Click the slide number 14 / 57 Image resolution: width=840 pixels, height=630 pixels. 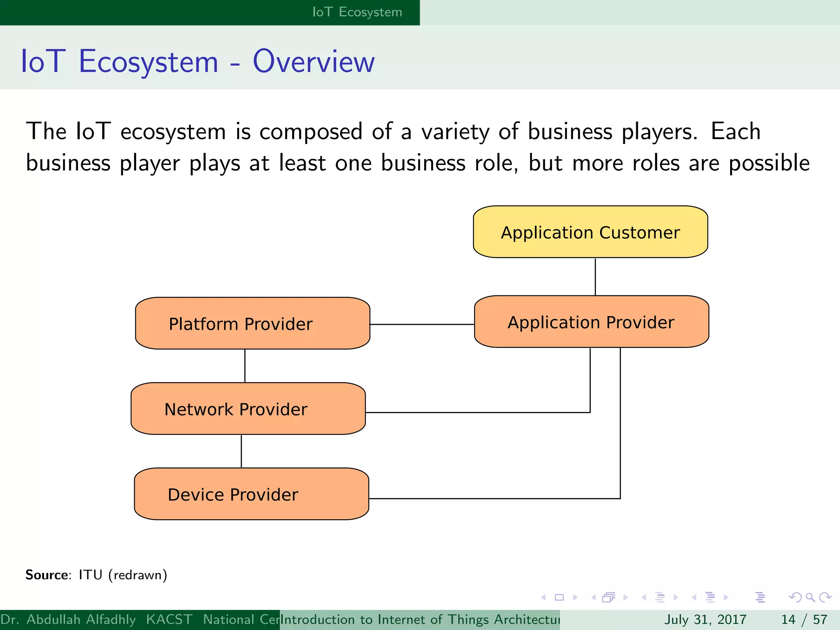804,619
